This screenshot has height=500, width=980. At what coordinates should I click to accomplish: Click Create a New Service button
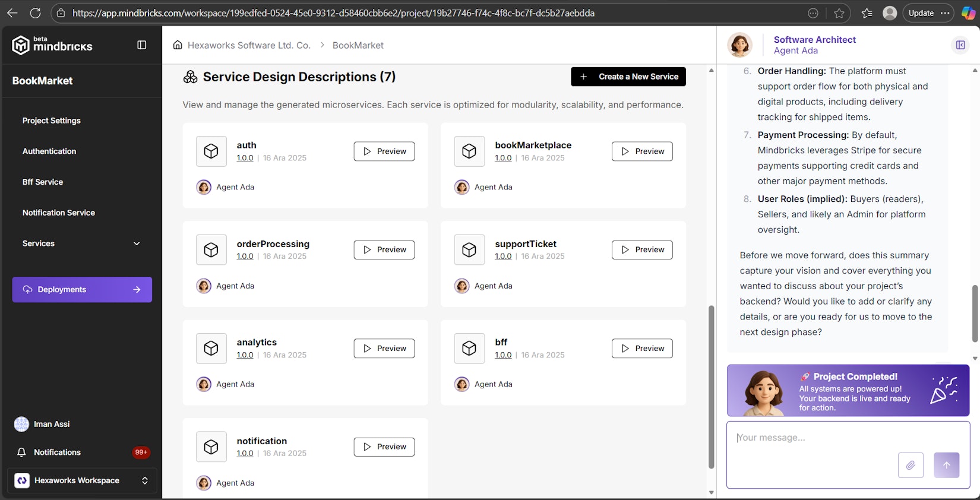click(x=628, y=77)
